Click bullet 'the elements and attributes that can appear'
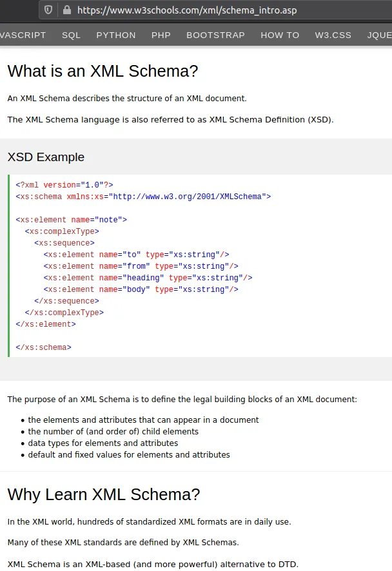This screenshot has height=571, width=392. 143,420
